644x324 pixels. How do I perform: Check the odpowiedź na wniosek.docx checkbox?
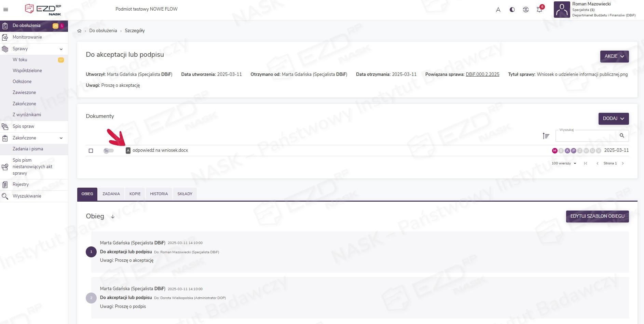[91, 151]
